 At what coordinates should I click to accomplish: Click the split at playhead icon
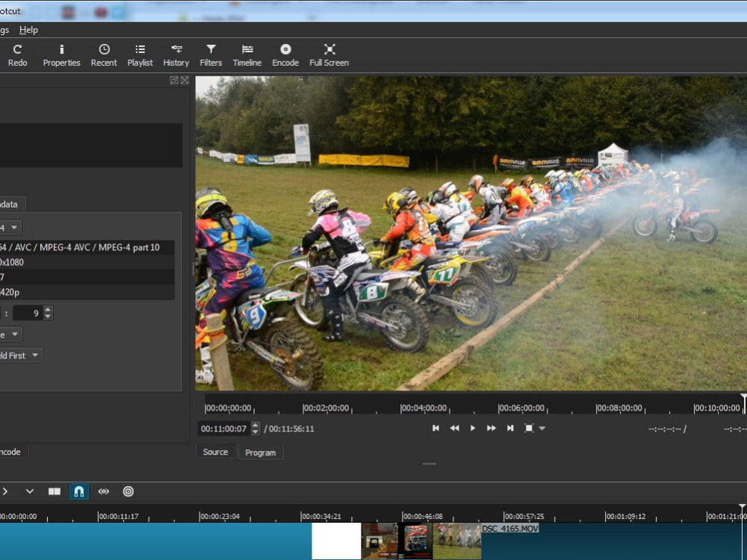pos(55,491)
